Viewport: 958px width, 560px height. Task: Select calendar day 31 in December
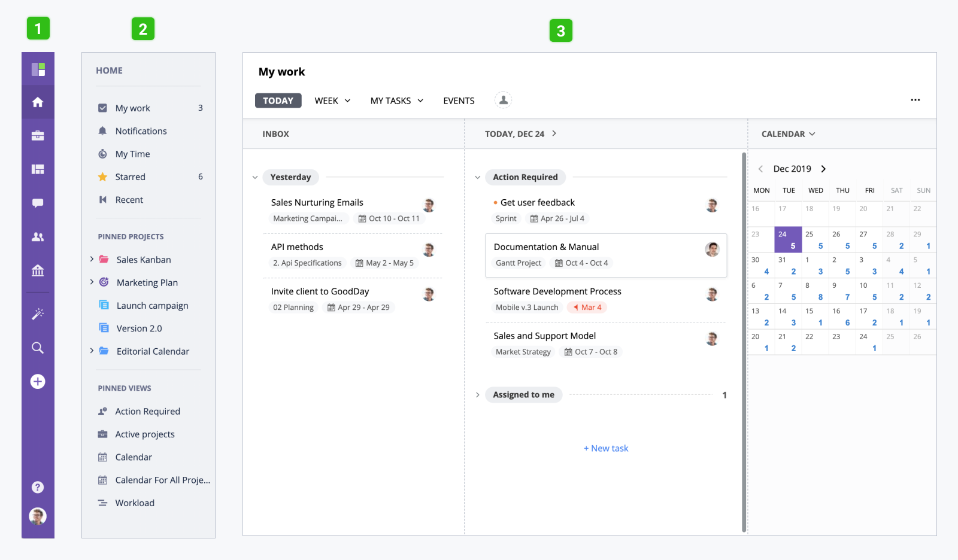click(x=787, y=265)
